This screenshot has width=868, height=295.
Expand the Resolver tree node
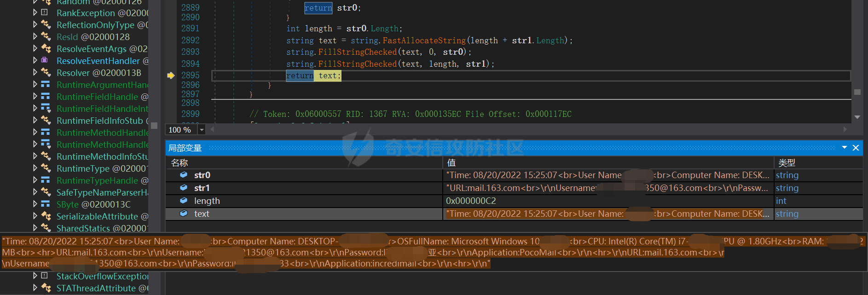point(35,72)
